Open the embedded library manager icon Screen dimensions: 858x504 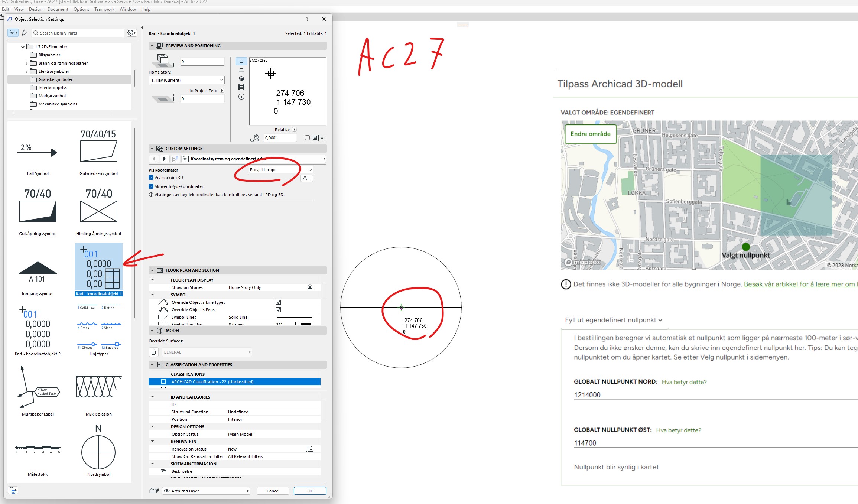point(12,490)
